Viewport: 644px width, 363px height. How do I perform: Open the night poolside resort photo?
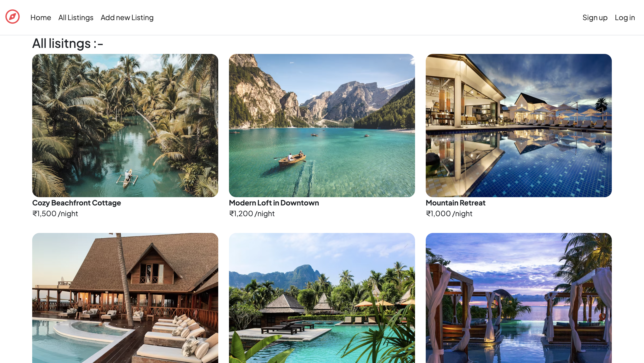coord(519,125)
